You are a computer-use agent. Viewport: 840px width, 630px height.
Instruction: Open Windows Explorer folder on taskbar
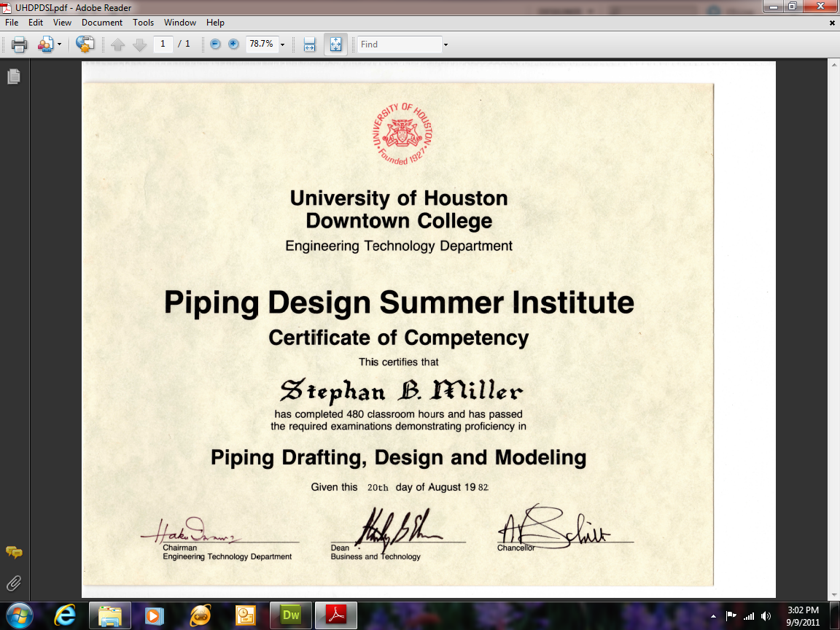[110, 615]
